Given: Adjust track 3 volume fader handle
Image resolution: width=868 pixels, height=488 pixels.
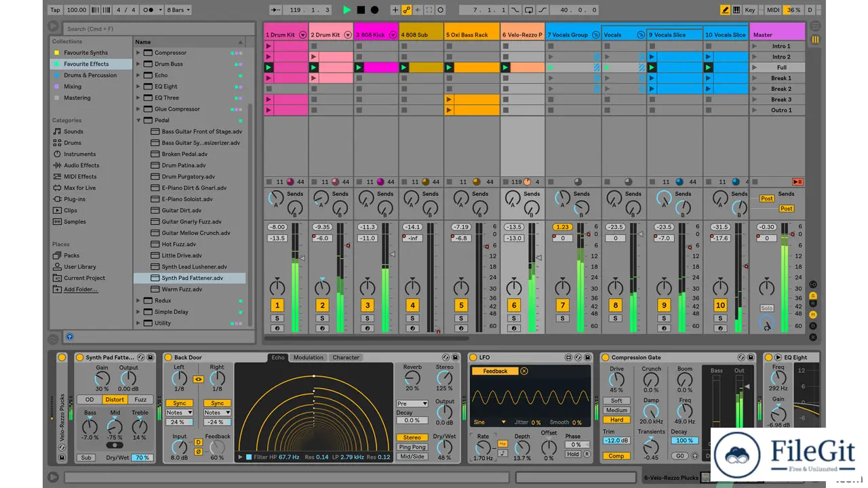Looking at the screenshot, I should (x=392, y=254).
